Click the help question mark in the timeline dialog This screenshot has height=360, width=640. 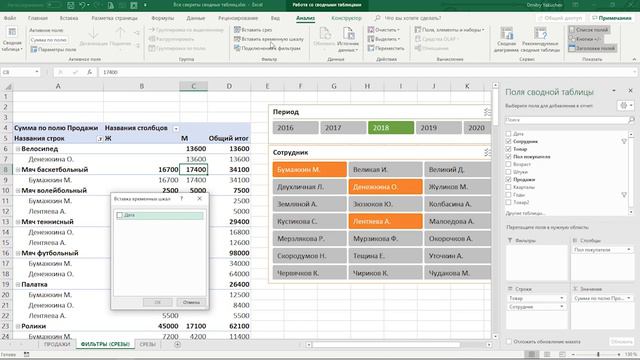click(x=182, y=199)
